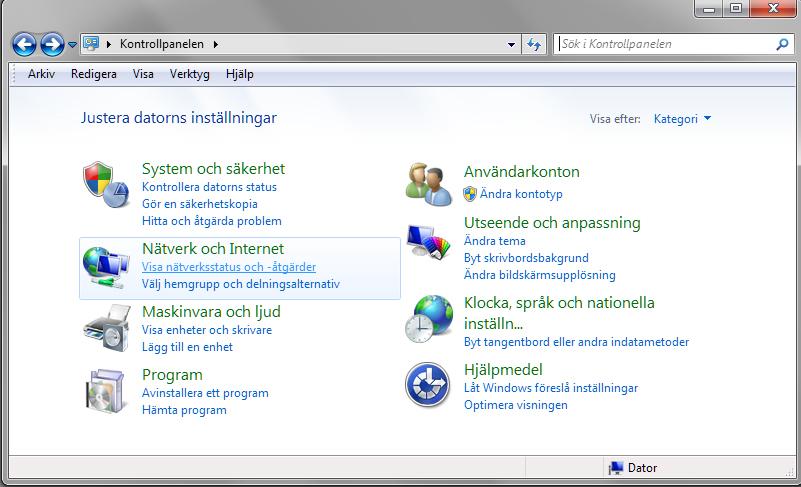Expand the address bar history dropdown

[x=511, y=44]
